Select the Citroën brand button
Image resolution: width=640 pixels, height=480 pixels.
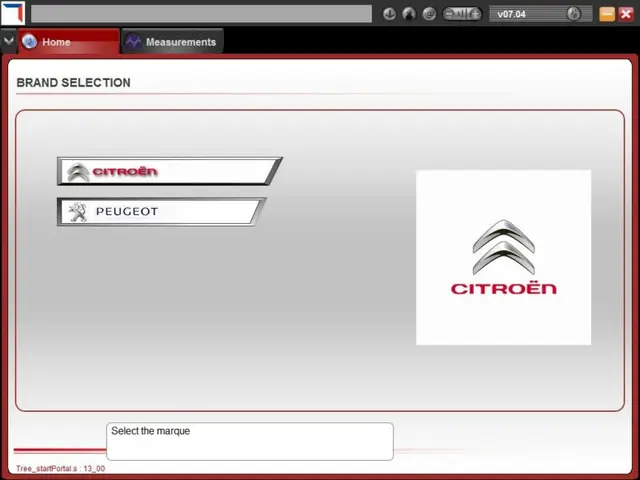tap(169, 171)
